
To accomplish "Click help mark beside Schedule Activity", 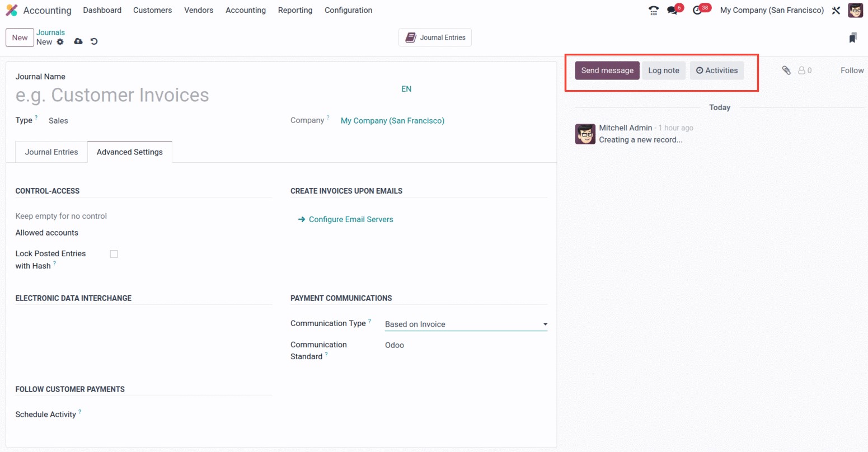I will tap(80, 412).
